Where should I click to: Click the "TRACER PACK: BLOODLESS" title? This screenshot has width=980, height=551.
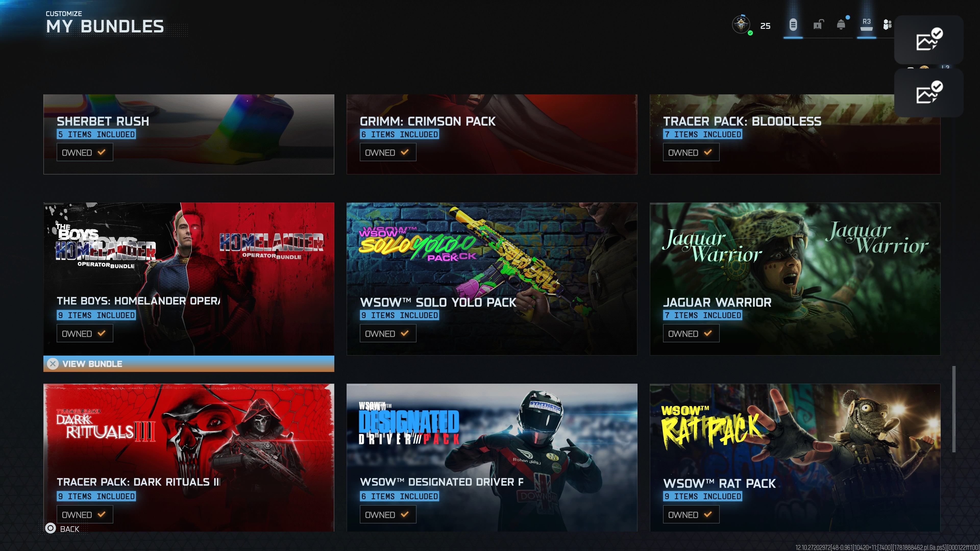click(x=742, y=121)
